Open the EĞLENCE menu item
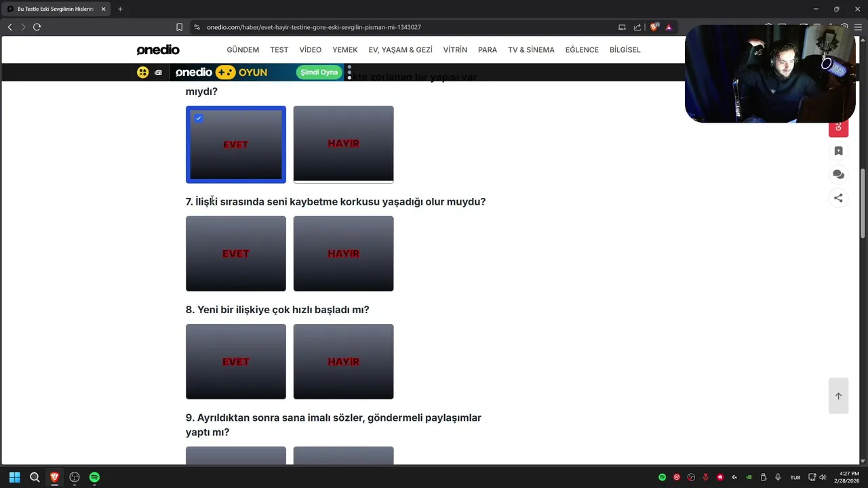The image size is (868, 488). [582, 50]
